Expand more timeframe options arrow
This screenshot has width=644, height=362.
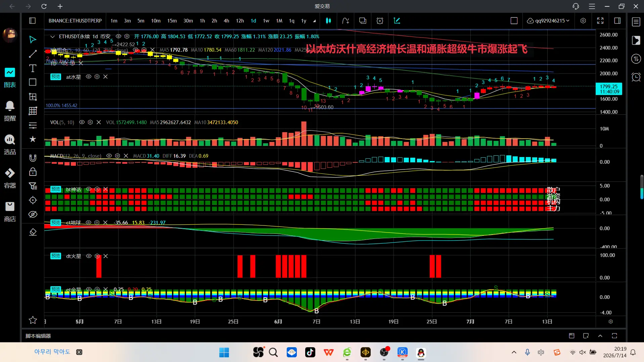point(314,21)
